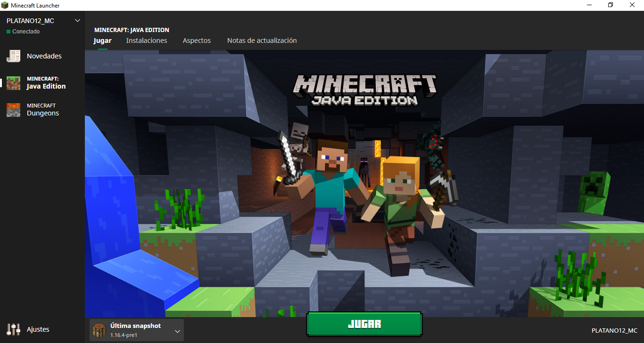Open the Instalaciones tab
This screenshot has width=644, height=343.
pos(147,41)
